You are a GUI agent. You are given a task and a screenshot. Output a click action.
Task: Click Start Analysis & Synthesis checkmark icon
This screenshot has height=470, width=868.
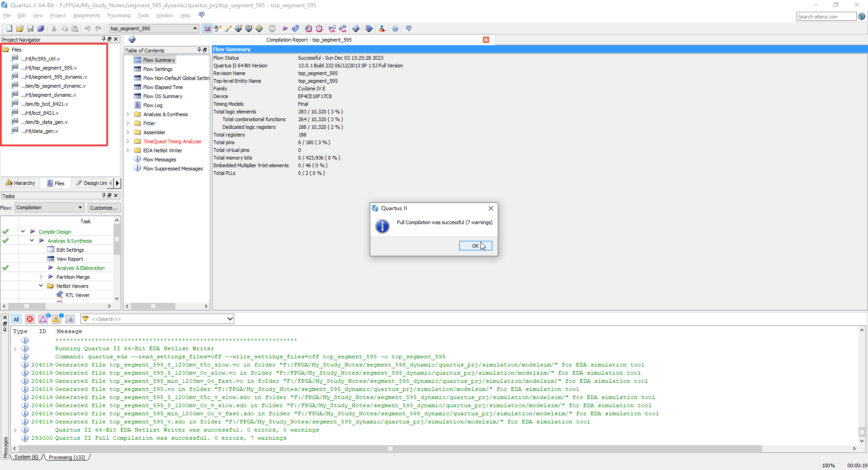(295, 28)
